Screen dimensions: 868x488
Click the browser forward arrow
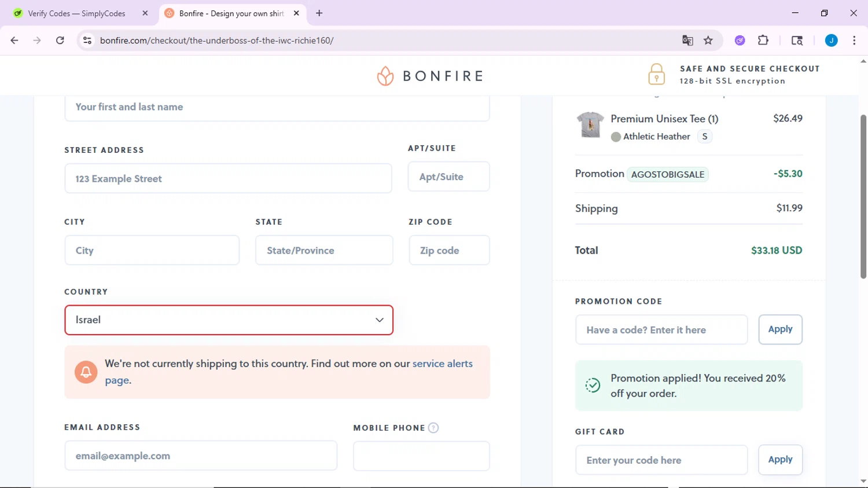coord(37,41)
